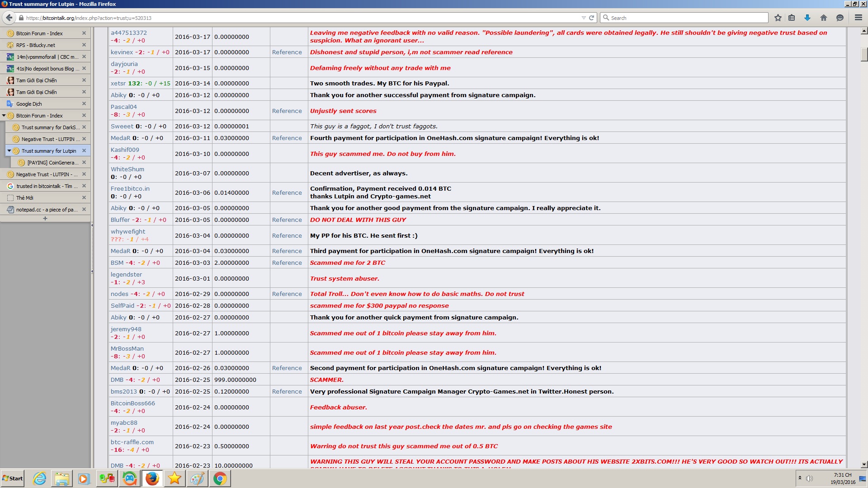Open Reference link in bms2013 row
This screenshot has height=488, width=868.
point(287,392)
